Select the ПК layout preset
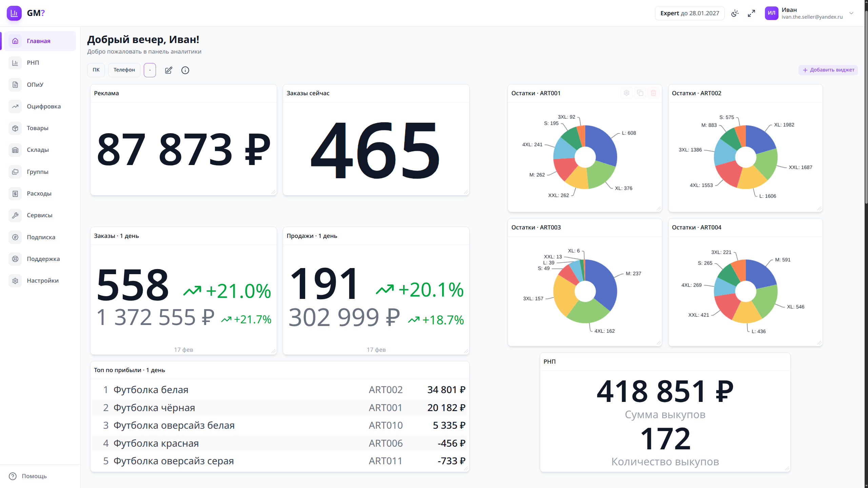 [96, 70]
